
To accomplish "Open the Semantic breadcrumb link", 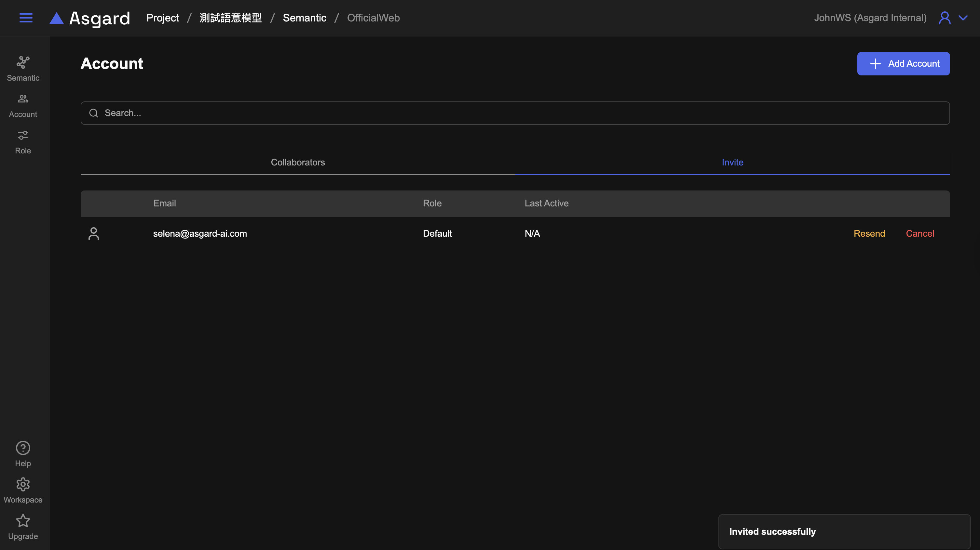I will tap(304, 18).
